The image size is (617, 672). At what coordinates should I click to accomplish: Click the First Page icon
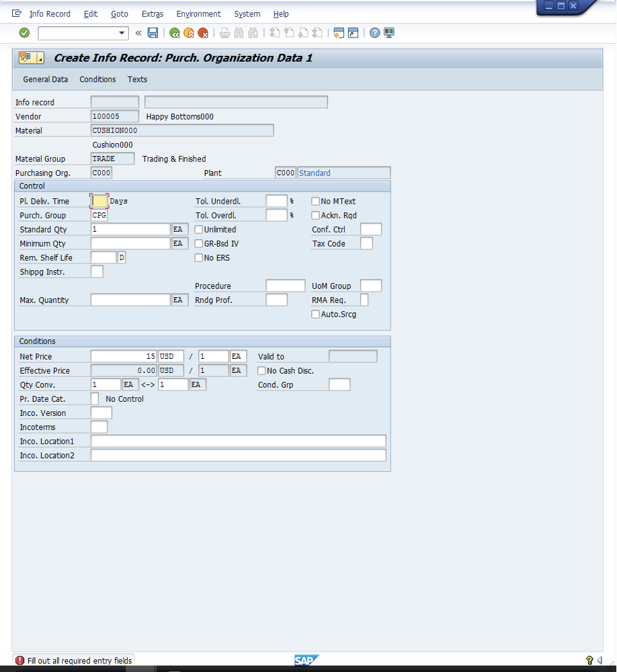tap(274, 32)
